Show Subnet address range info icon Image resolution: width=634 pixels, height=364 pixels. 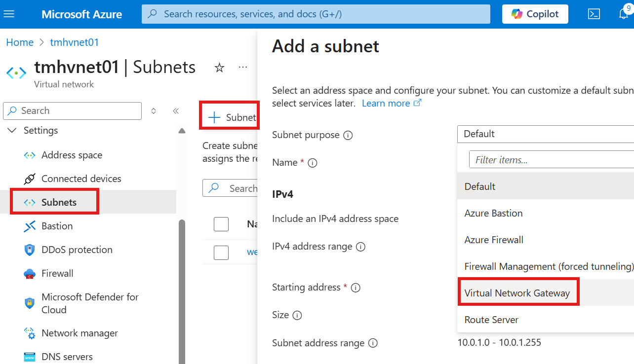pos(373,343)
